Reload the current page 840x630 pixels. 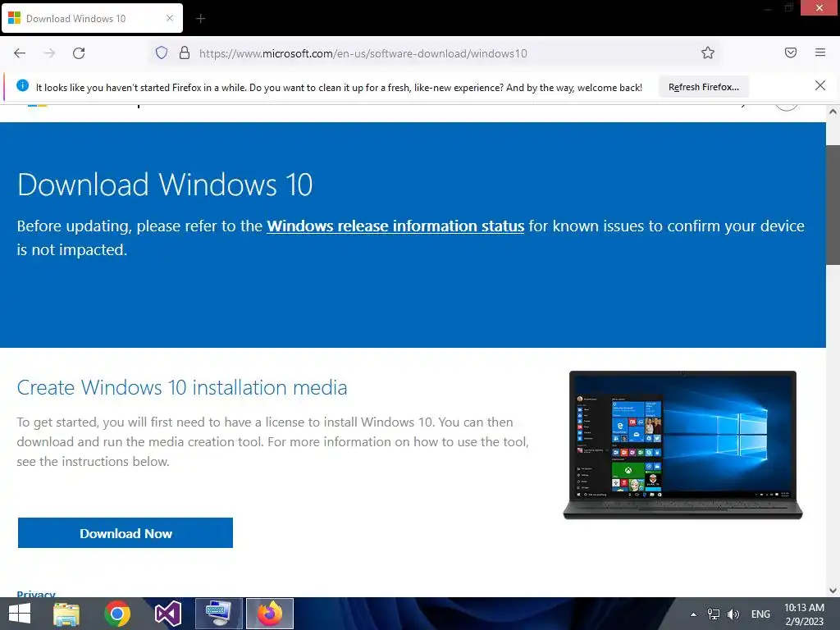coord(79,53)
